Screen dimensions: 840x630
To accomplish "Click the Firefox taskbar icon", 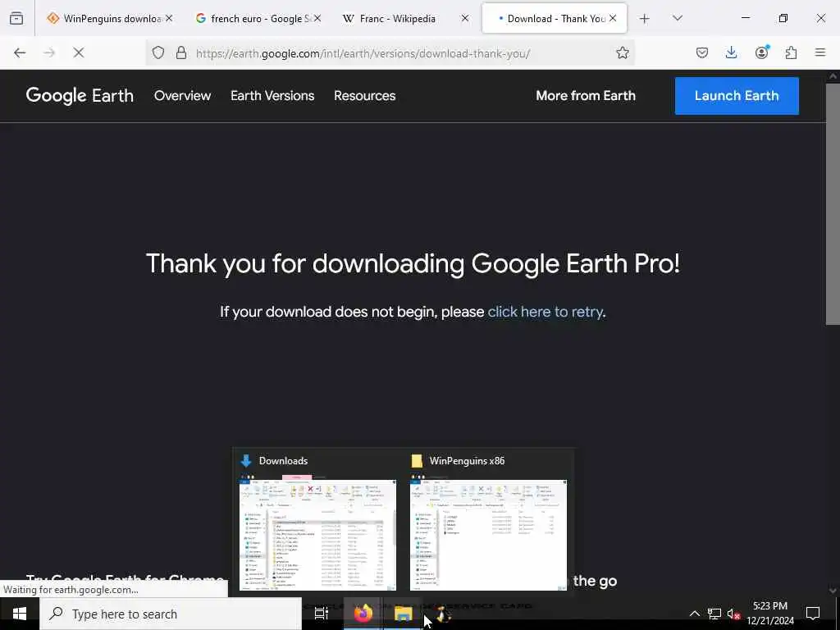I will click(363, 614).
